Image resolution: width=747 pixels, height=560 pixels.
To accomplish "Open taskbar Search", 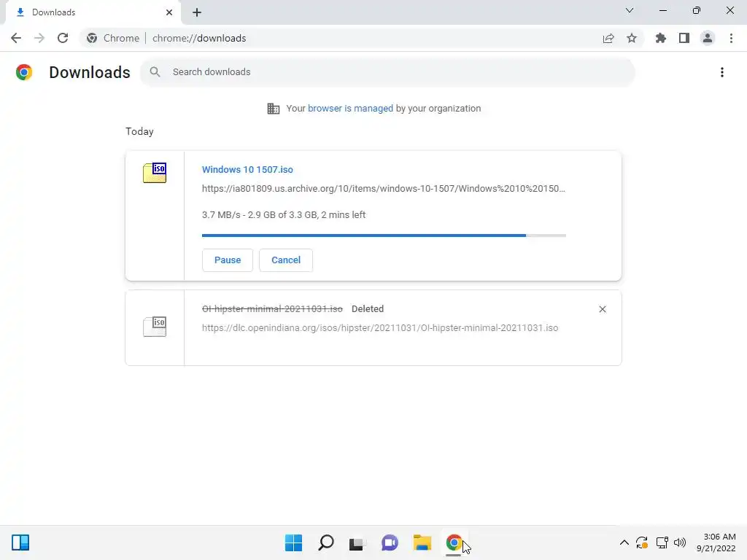I will coord(326,542).
